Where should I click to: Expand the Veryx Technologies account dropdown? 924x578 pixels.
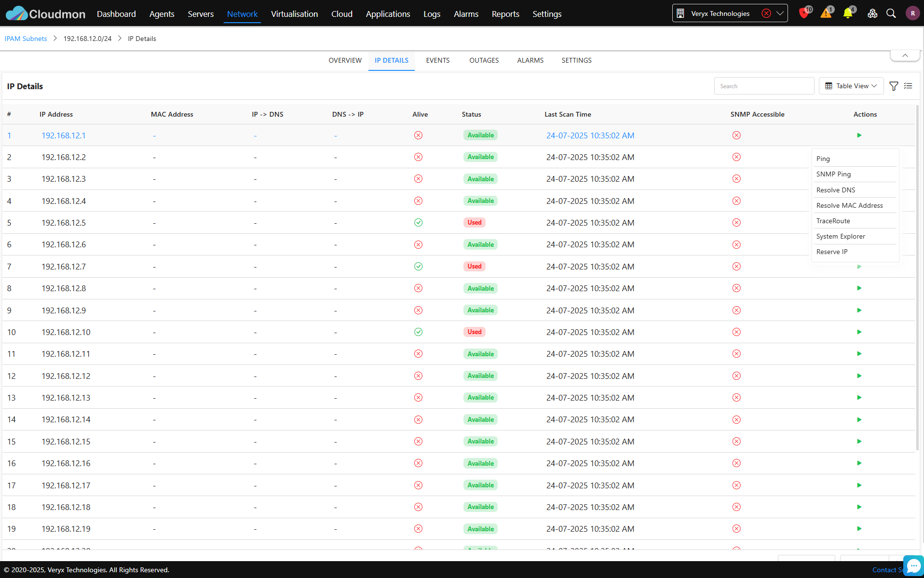[780, 13]
